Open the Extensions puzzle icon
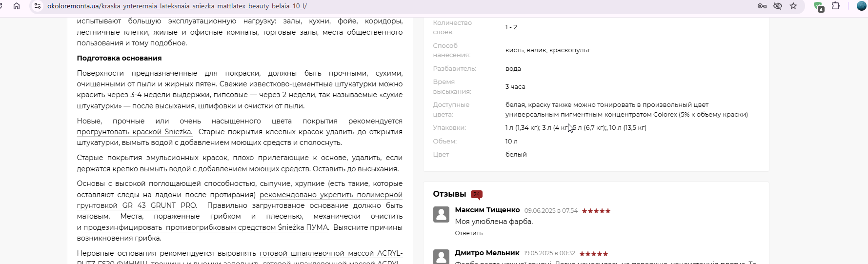The width and height of the screenshot is (868, 264). click(x=836, y=6)
